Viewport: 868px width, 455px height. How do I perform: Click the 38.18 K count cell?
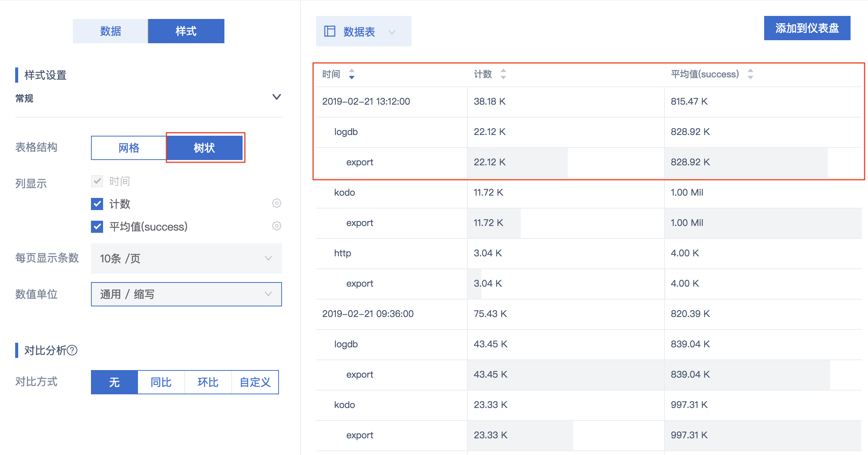pyautogui.click(x=566, y=102)
